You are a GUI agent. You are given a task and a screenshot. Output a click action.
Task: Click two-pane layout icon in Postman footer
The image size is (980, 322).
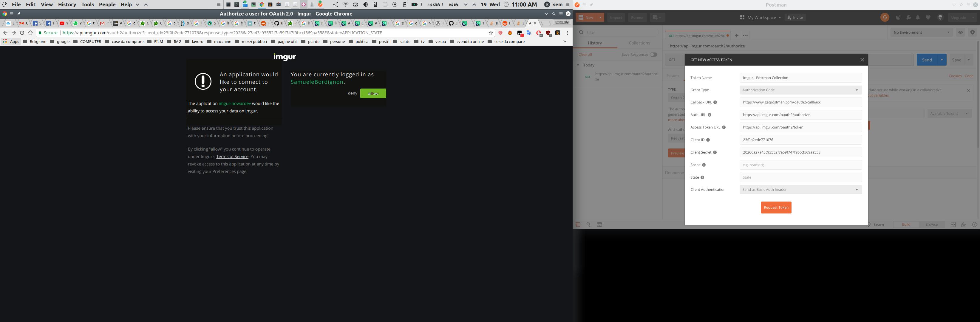pos(953,225)
